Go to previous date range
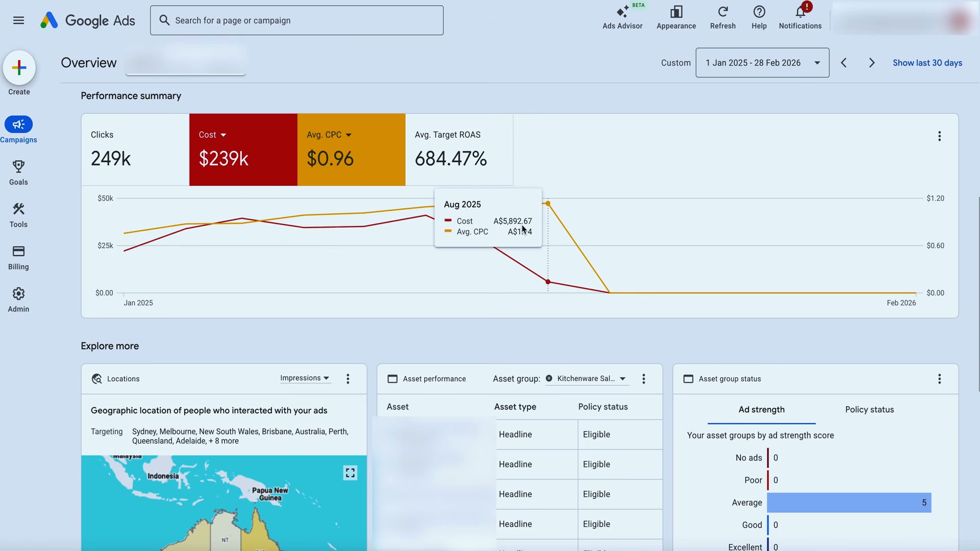Viewport: 980px width, 551px height. click(x=844, y=63)
